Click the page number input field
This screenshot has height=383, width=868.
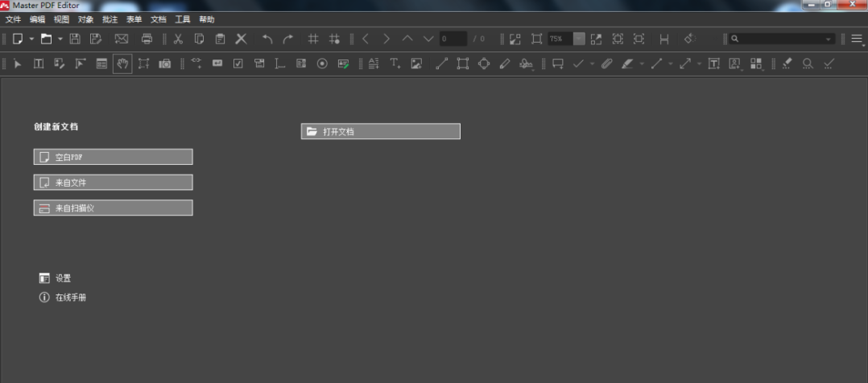453,39
